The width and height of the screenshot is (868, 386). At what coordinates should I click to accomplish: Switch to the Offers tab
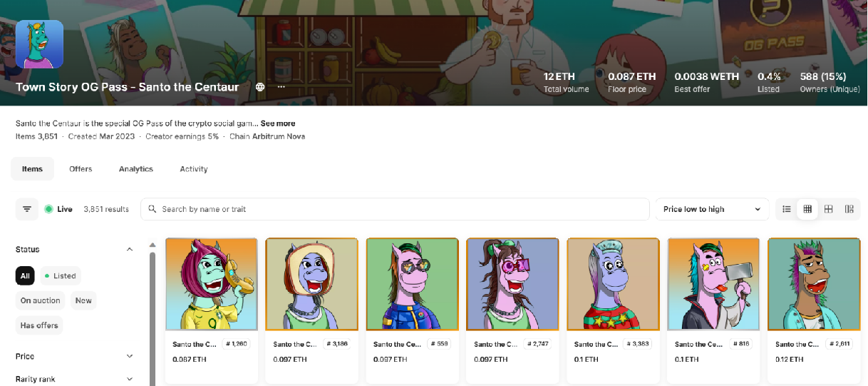(81, 169)
